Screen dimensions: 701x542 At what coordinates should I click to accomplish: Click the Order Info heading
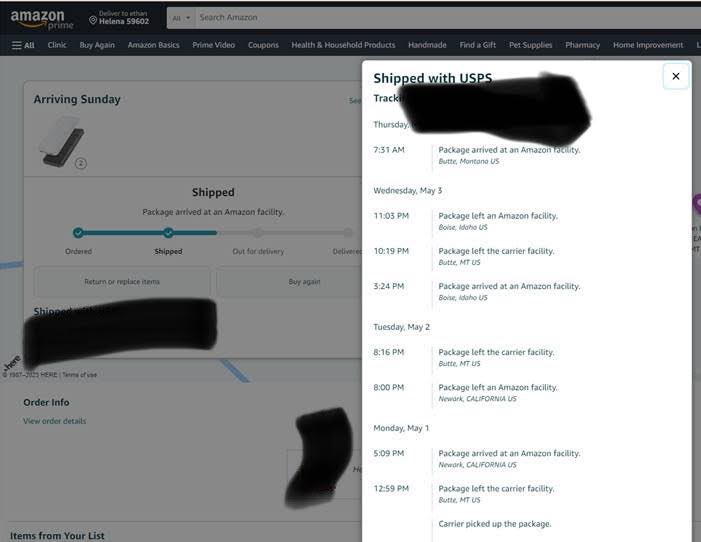46,402
